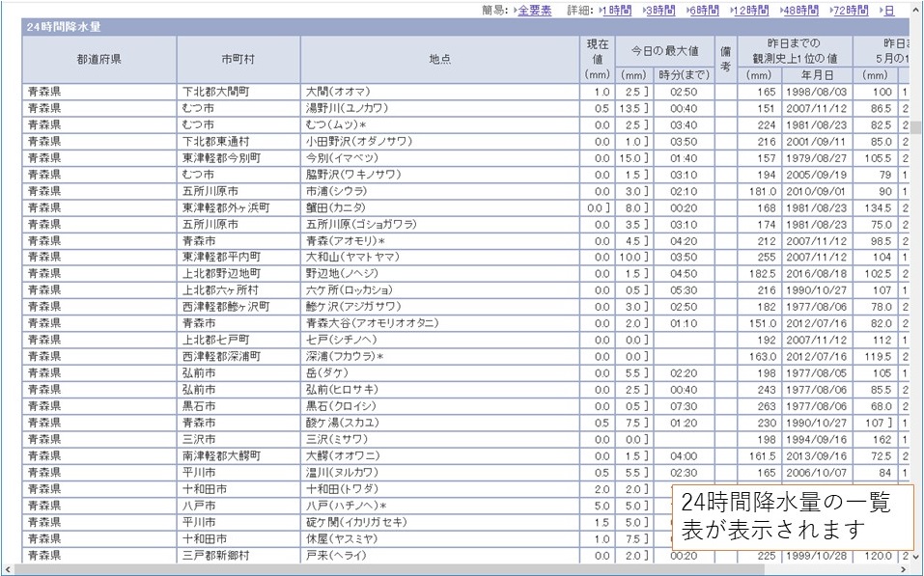
Task: Select the 大間(オオマ) station cell
Action: [439, 92]
